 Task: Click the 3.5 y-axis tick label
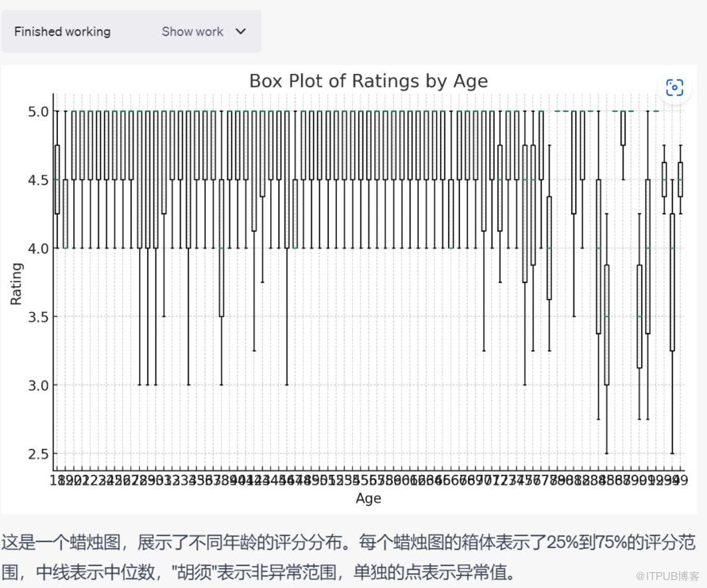point(38,317)
